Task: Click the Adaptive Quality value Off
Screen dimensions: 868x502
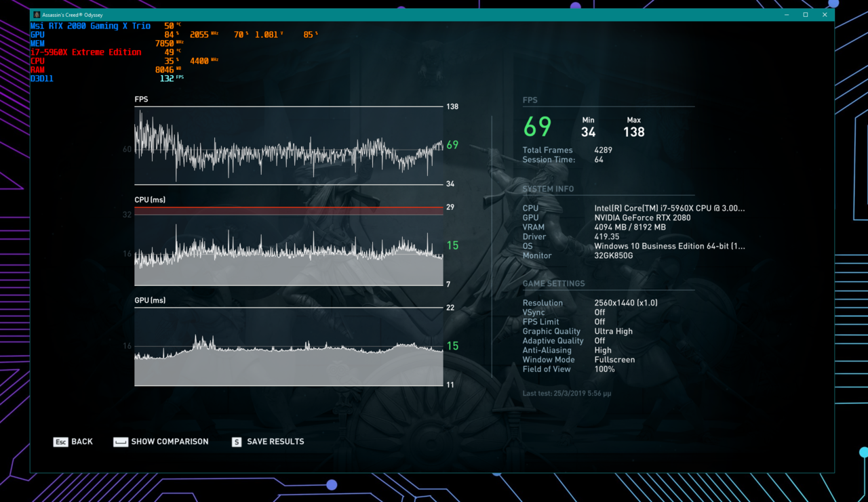Action: point(599,341)
